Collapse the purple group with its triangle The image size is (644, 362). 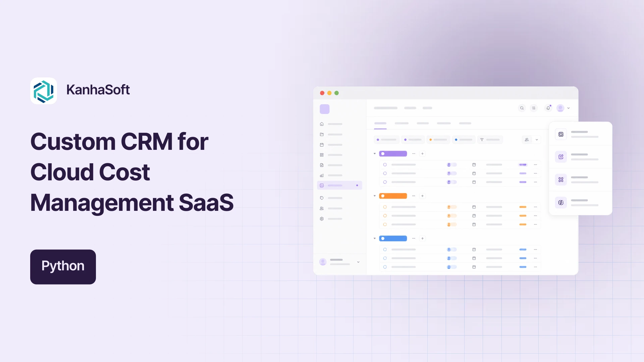point(375,154)
